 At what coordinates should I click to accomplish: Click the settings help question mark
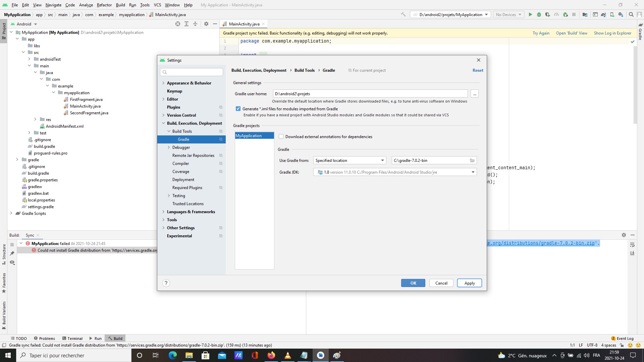tap(166, 283)
